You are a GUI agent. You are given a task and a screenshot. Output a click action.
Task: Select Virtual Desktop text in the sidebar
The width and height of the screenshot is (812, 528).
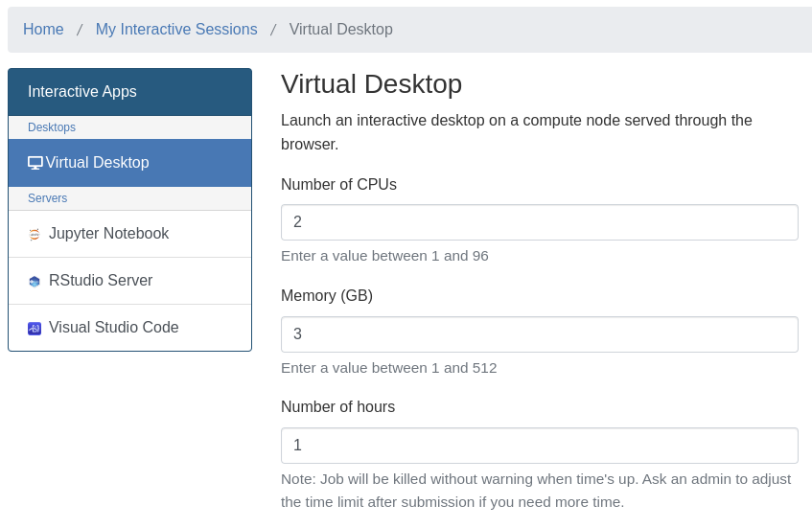coord(97,163)
